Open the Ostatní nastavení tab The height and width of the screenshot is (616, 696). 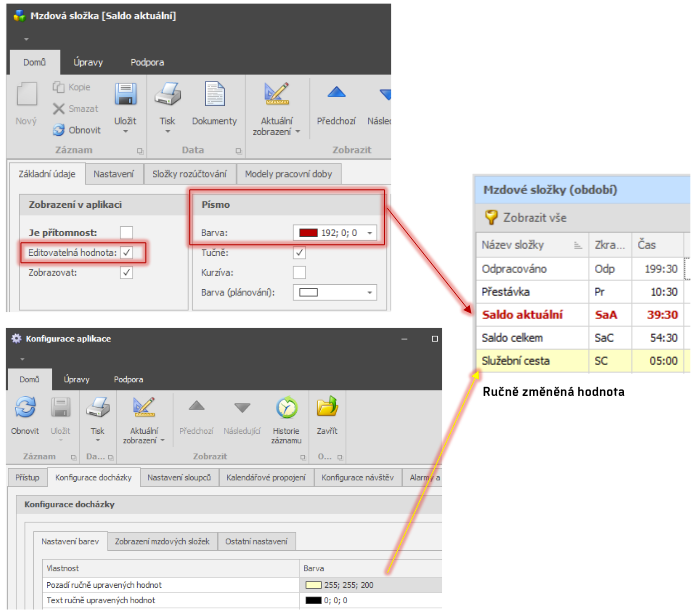point(257,541)
